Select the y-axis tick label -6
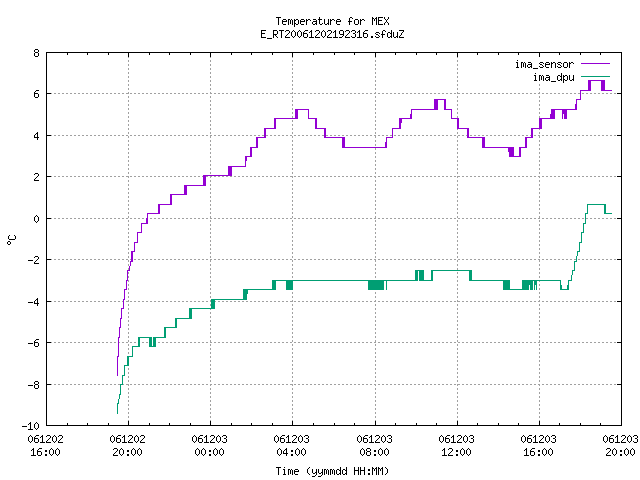640x480 pixels. 33,343
